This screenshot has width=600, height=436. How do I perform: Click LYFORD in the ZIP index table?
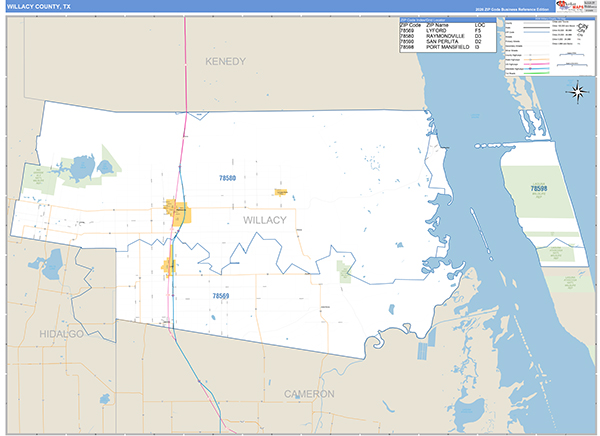(436, 31)
